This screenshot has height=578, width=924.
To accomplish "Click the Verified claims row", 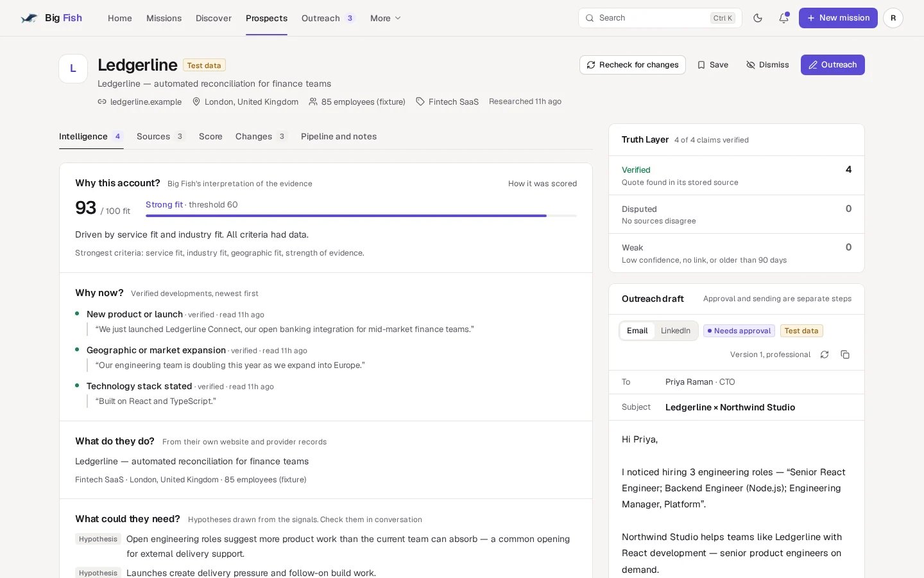I will pos(737,175).
